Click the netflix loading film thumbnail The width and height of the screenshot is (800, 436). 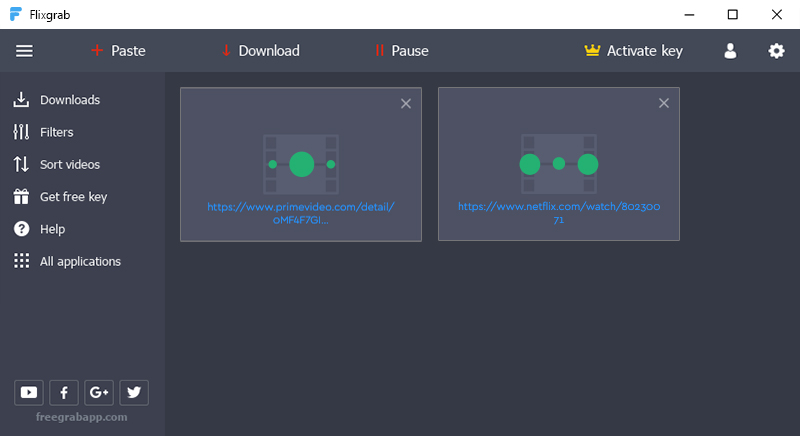point(559,164)
